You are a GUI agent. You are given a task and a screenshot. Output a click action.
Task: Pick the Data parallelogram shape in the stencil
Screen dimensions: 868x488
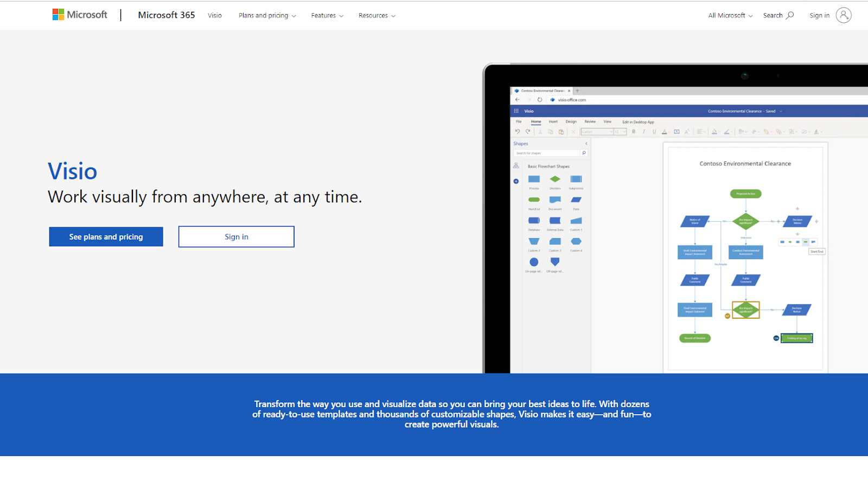tap(576, 200)
